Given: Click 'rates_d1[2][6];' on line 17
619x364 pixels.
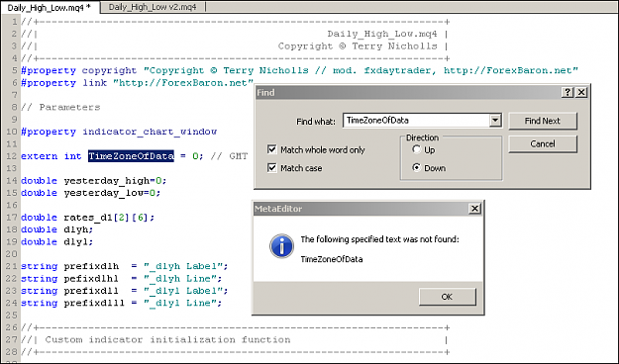Looking at the screenshot, I should tap(109, 218).
